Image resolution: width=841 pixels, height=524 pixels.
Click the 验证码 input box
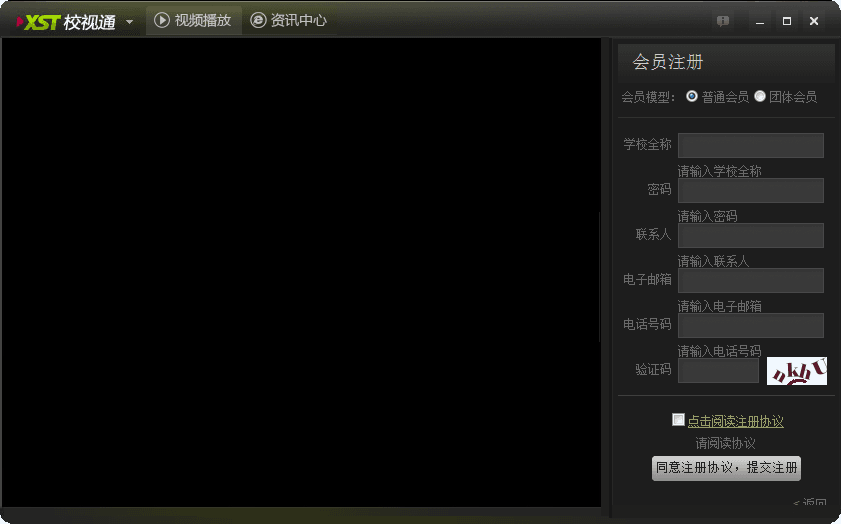[718, 370]
